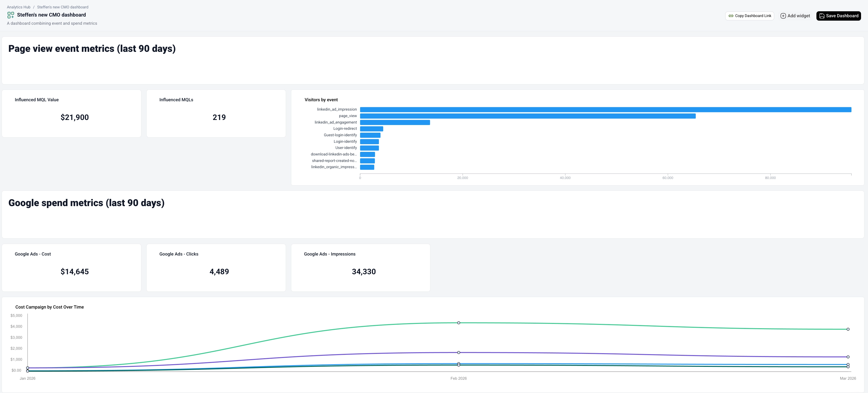Click the dashboard grid icon beside title
The height and width of the screenshot is (393, 868).
point(11,15)
